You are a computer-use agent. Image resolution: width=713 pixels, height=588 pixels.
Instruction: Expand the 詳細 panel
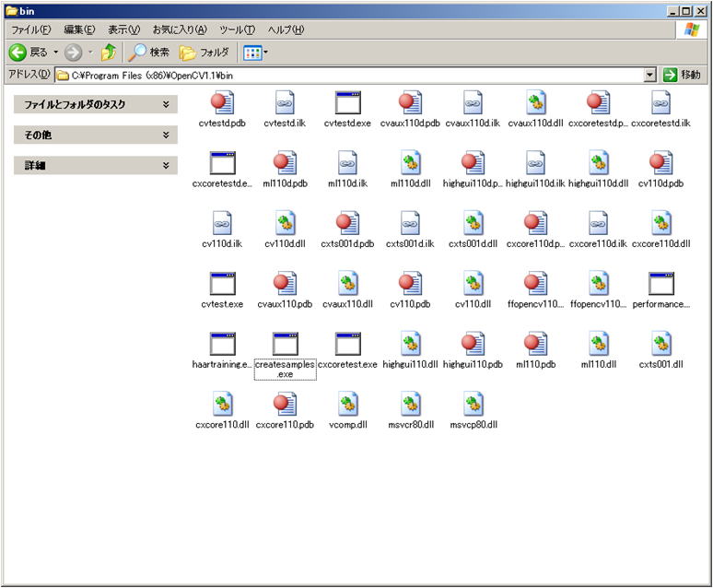click(96, 165)
